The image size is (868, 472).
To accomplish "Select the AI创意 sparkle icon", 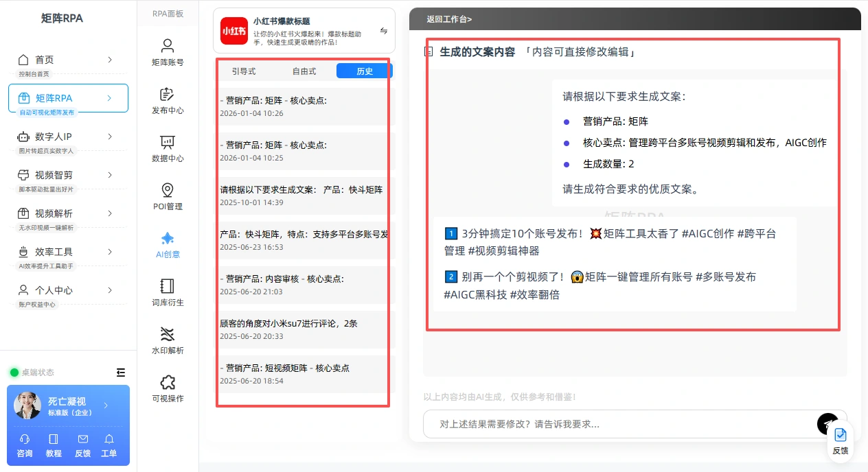I will [168, 238].
